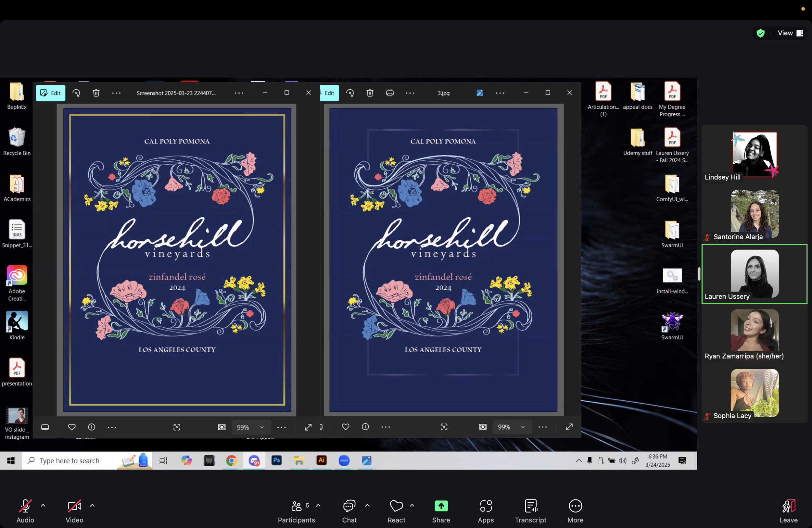The height and width of the screenshot is (528, 812).
Task: Show hidden system tray icons
Action: [x=579, y=461]
